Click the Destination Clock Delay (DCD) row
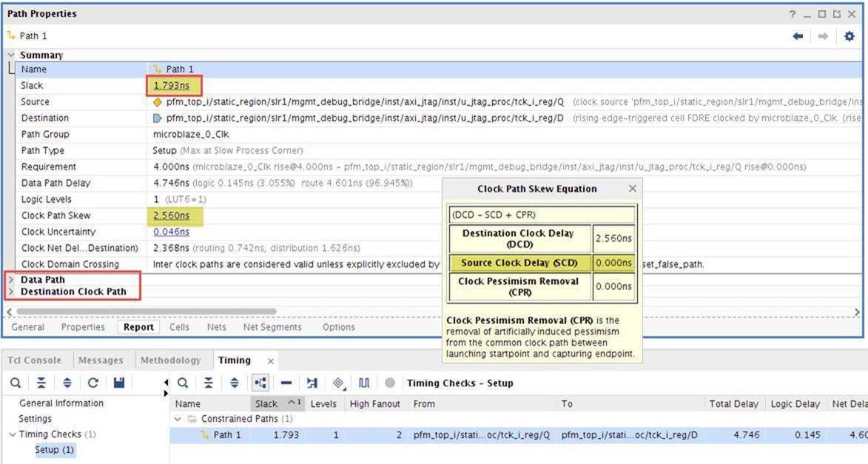Image resolution: width=868 pixels, height=464 pixels. click(542, 238)
